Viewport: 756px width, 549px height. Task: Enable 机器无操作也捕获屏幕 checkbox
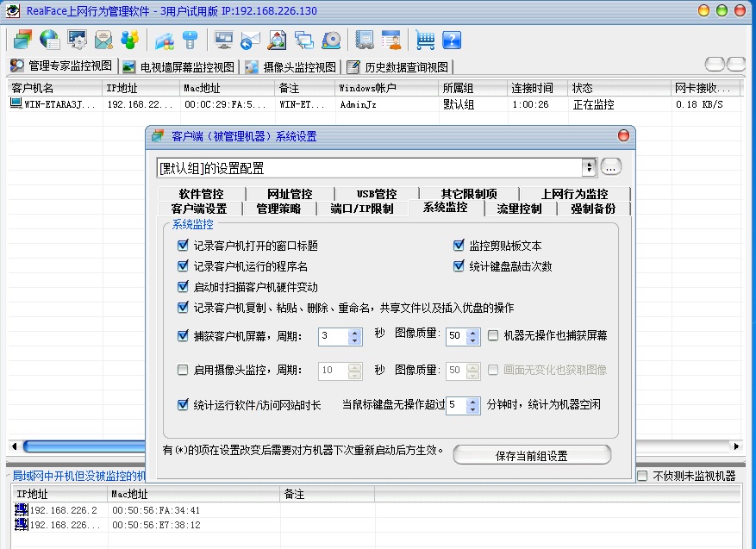(x=493, y=335)
